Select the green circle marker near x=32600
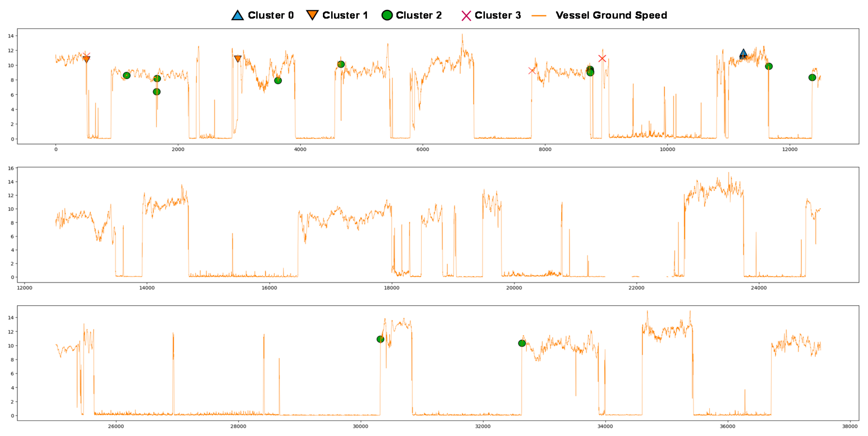The width and height of the screenshot is (868, 436). coord(522,343)
